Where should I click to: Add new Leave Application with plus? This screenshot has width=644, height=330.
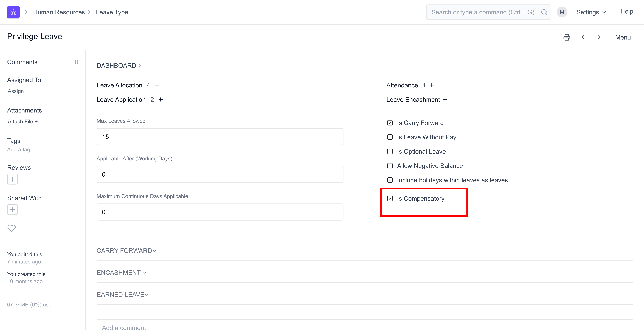click(161, 100)
